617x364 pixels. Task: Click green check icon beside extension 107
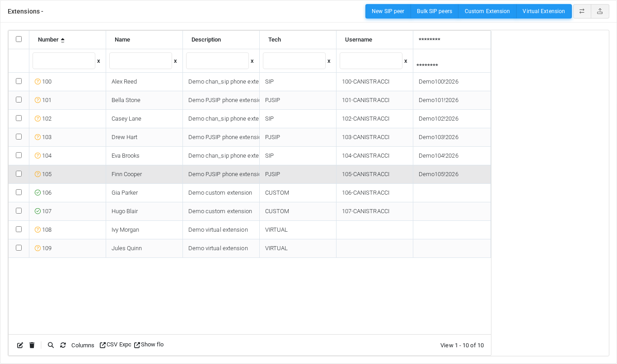tap(37, 211)
